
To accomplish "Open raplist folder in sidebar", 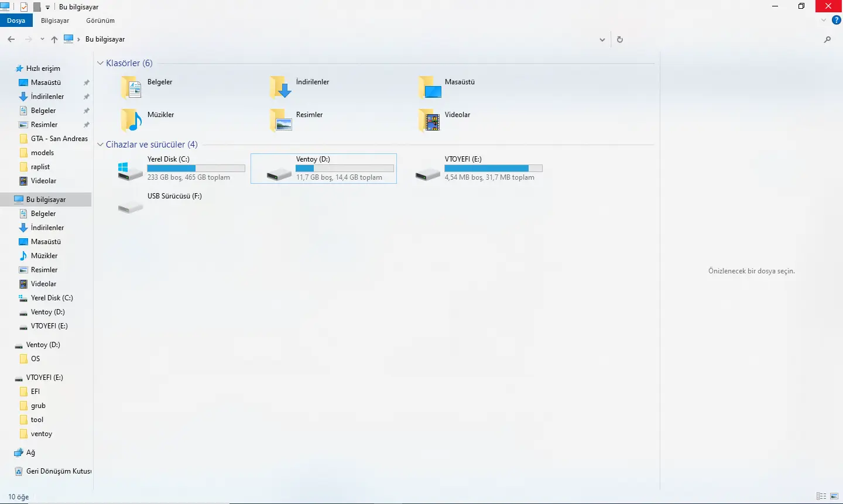I will point(35,167).
